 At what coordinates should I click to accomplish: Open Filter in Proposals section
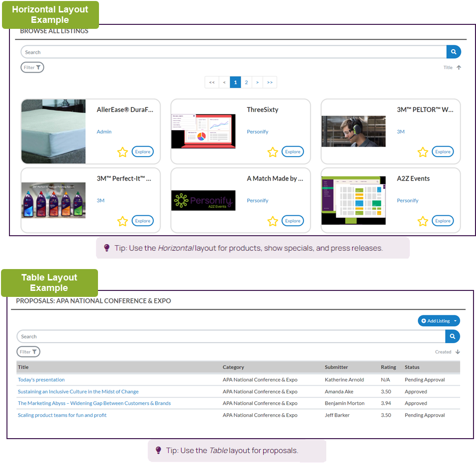(x=28, y=352)
